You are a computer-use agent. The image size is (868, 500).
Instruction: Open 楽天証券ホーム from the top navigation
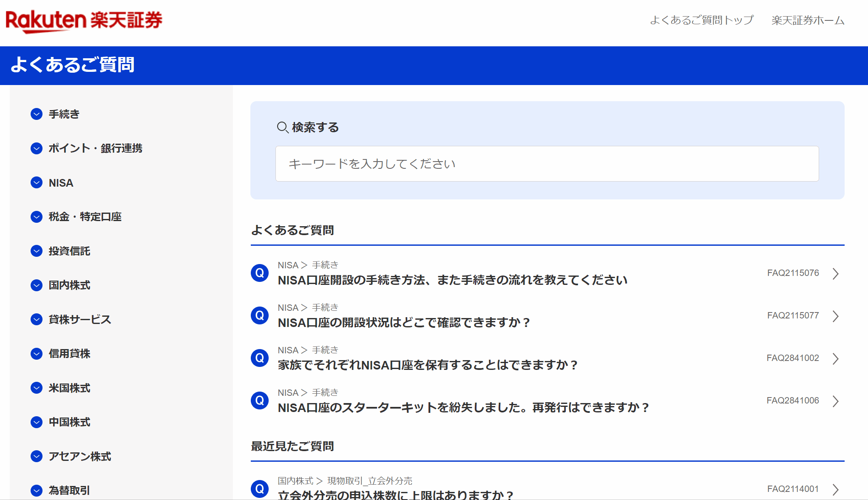tap(807, 19)
